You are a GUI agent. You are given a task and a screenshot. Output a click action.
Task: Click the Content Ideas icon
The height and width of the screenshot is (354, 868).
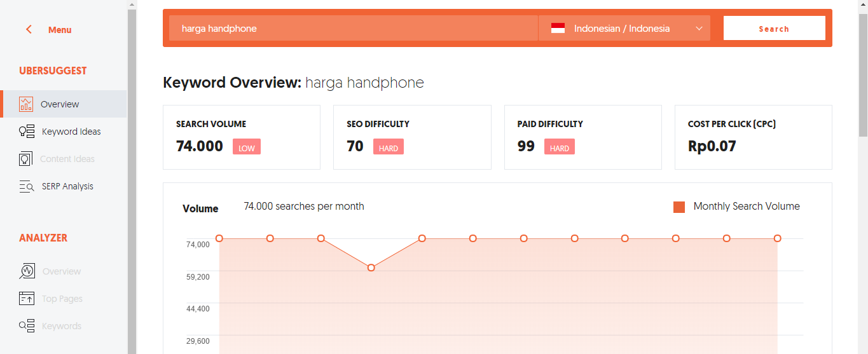(26, 159)
